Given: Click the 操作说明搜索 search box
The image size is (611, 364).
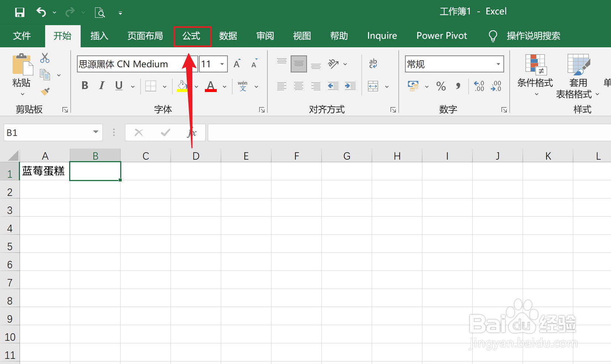Looking at the screenshot, I should [533, 36].
